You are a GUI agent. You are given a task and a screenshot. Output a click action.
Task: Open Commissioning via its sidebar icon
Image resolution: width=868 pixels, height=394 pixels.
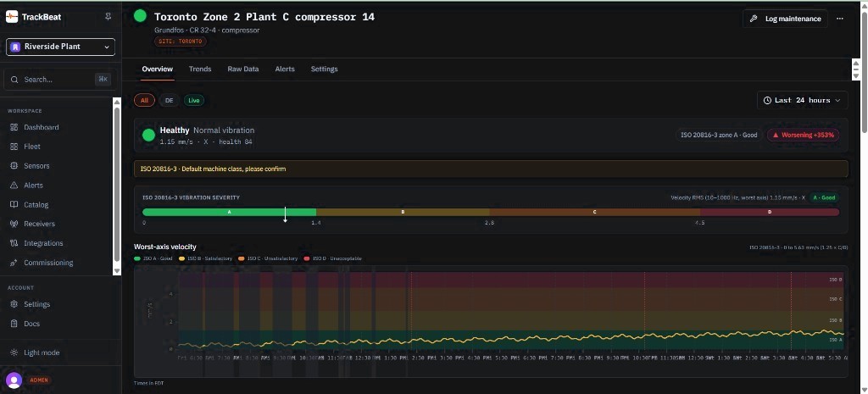14,263
